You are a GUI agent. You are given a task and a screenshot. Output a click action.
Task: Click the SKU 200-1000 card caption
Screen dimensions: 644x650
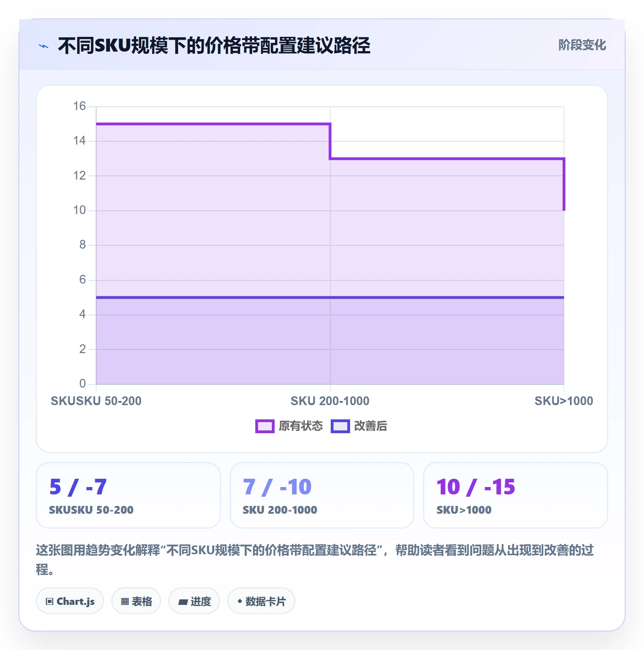tap(280, 510)
